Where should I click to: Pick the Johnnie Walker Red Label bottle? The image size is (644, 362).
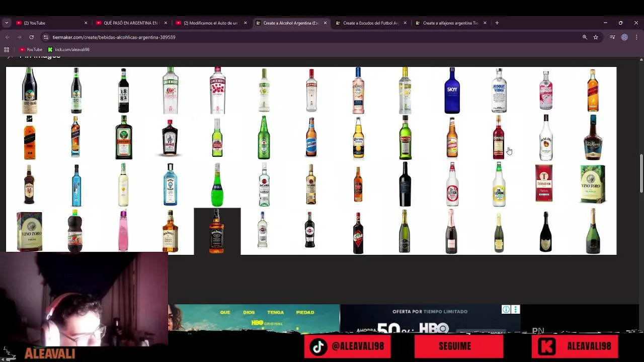click(593, 90)
